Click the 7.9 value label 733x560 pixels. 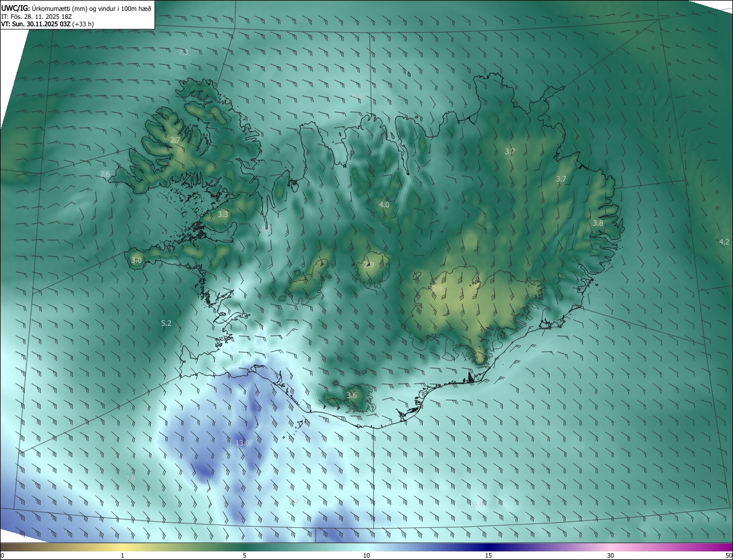point(130,479)
